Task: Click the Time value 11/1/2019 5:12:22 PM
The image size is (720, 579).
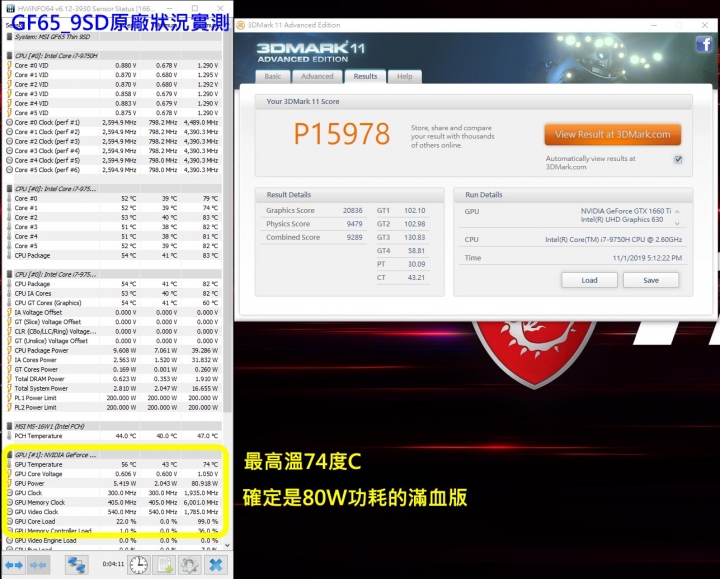Action: [x=647, y=258]
